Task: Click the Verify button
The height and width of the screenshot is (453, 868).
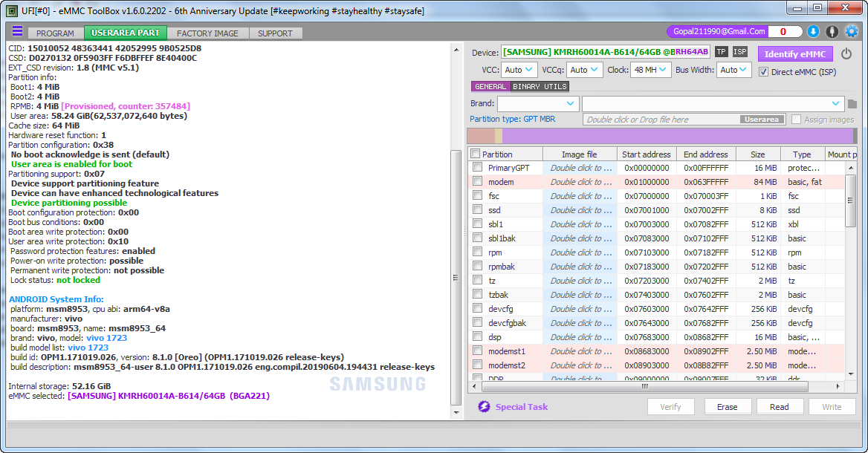Action: [x=670, y=406]
